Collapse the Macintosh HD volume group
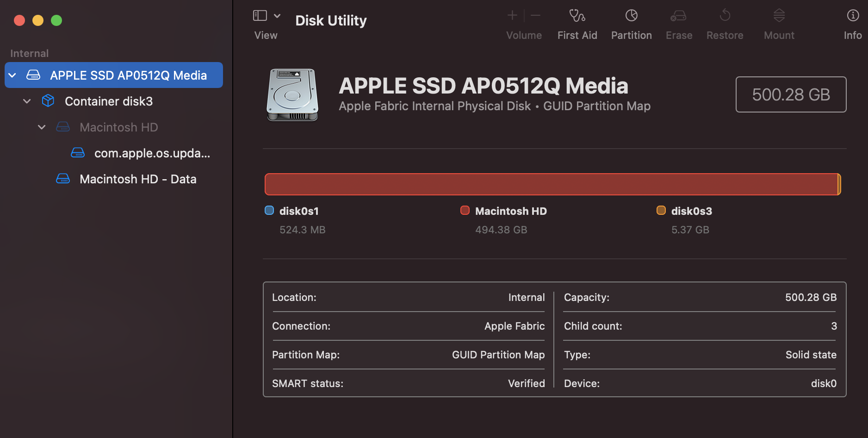 coord(42,127)
